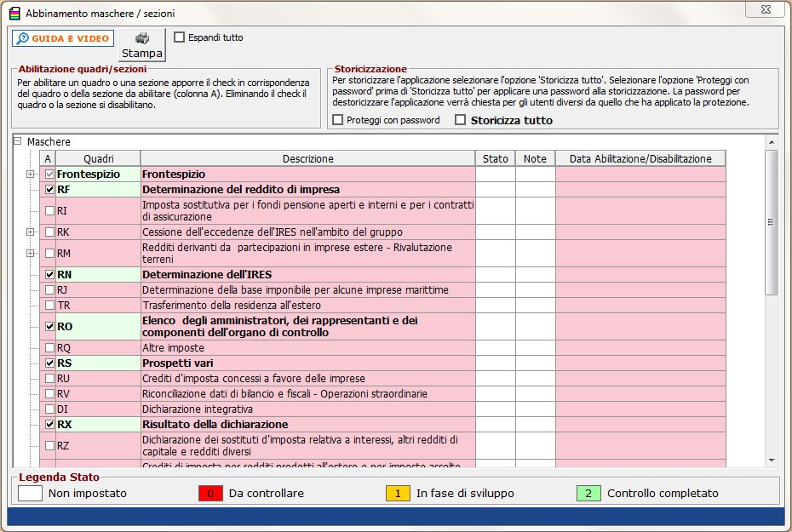Click the scrollbar up arrow
The width and height of the screenshot is (792, 532).
coord(772,142)
